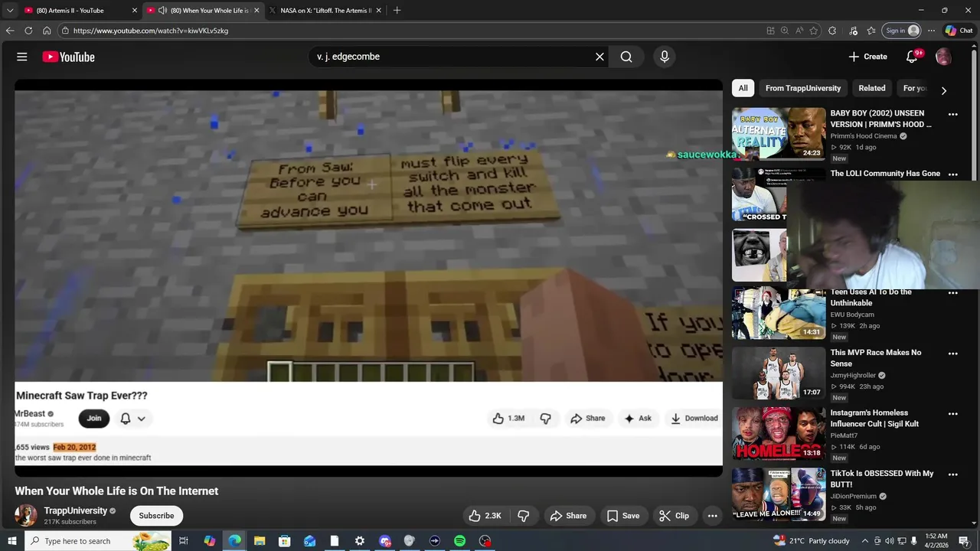Open a new browser tab

(x=397, y=11)
